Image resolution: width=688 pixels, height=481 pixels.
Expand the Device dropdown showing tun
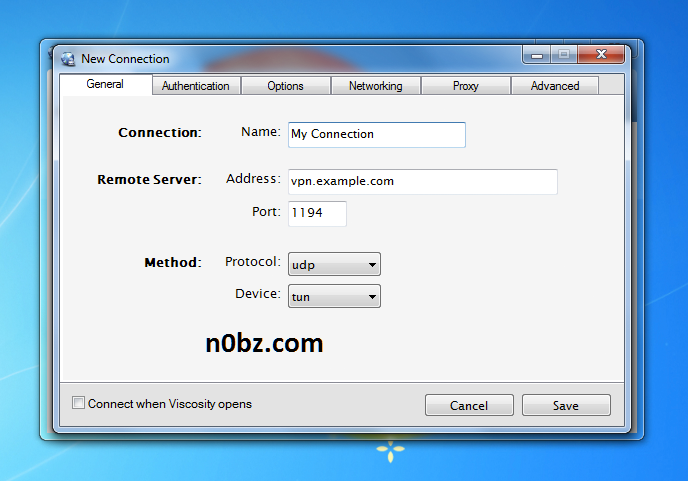334,296
